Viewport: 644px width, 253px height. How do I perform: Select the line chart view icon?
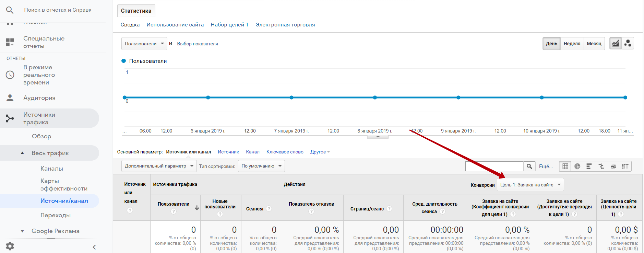[x=616, y=44]
